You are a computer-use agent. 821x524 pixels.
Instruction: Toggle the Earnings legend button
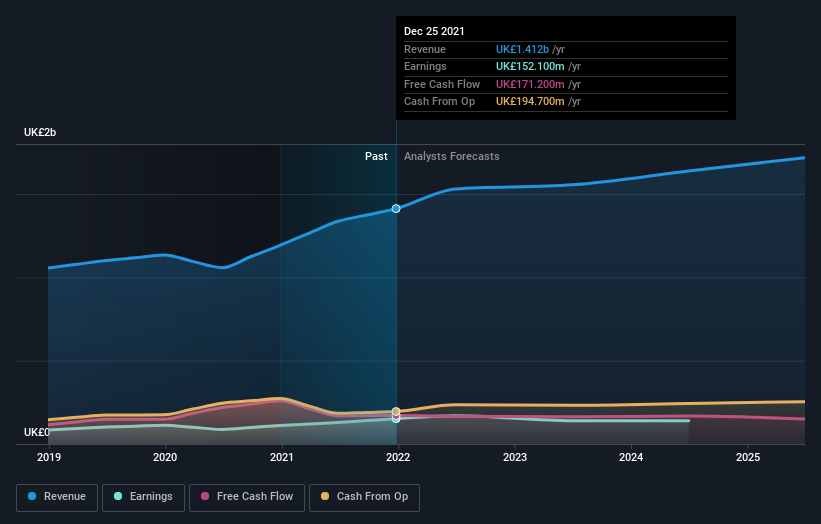click(143, 497)
